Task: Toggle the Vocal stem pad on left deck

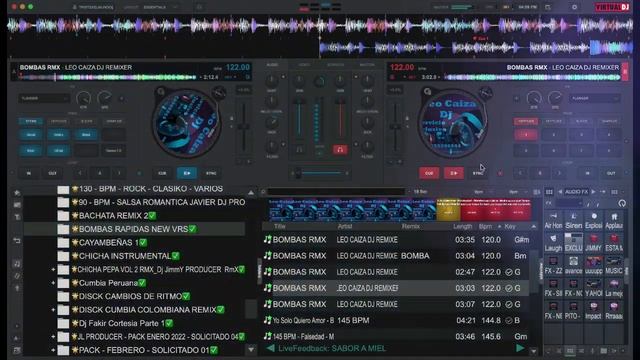Action: click(31, 135)
